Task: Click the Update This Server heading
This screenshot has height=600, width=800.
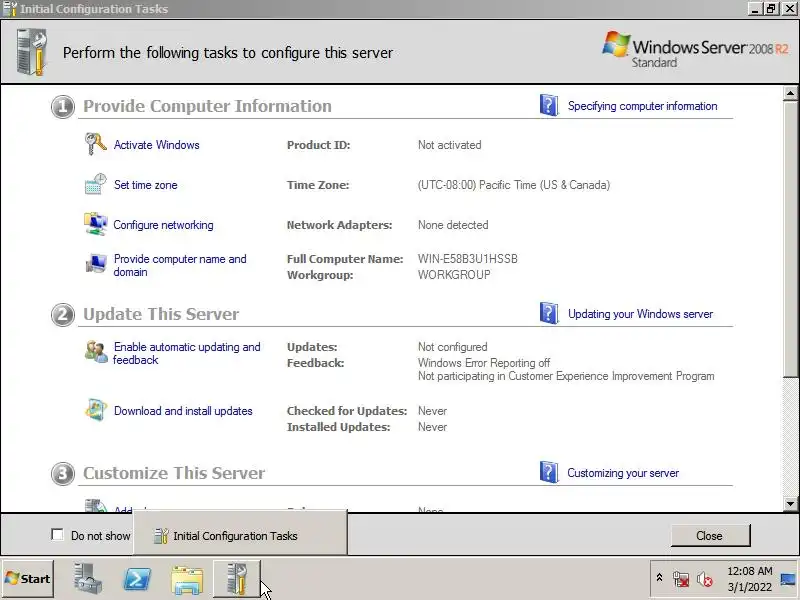Action: [x=161, y=314]
